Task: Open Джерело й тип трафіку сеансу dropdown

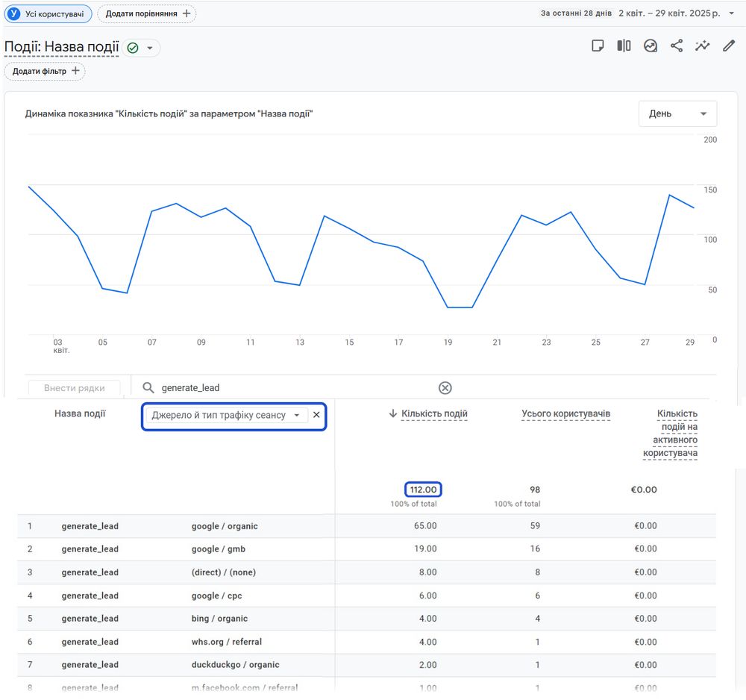Action: (x=227, y=415)
